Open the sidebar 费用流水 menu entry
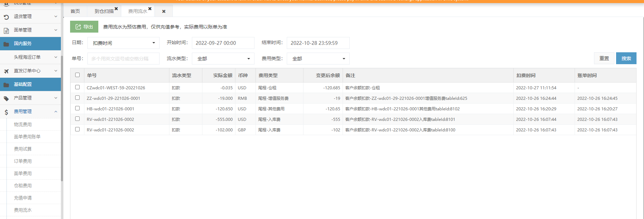This screenshot has width=644, height=219. click(23, 210)
